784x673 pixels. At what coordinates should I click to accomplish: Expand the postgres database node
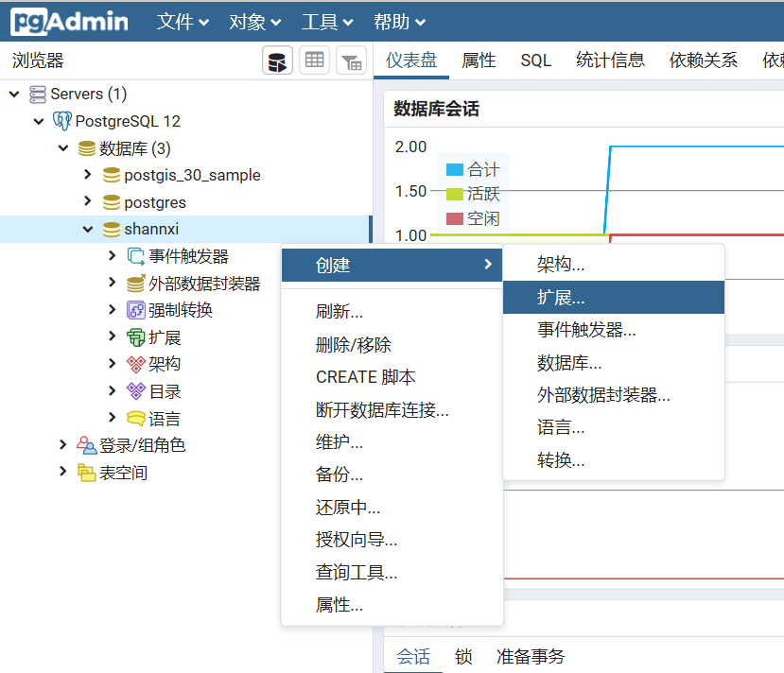pyautogui.click(x=88, y=200)
